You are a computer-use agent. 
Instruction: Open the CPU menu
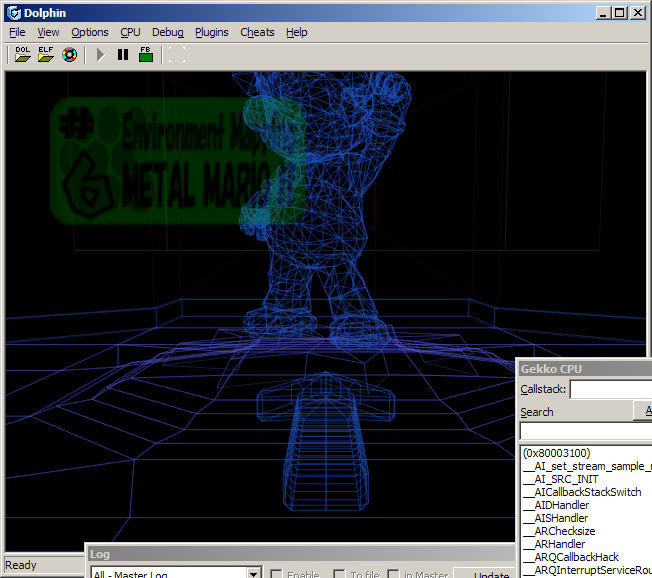click(x=130, y=32)
